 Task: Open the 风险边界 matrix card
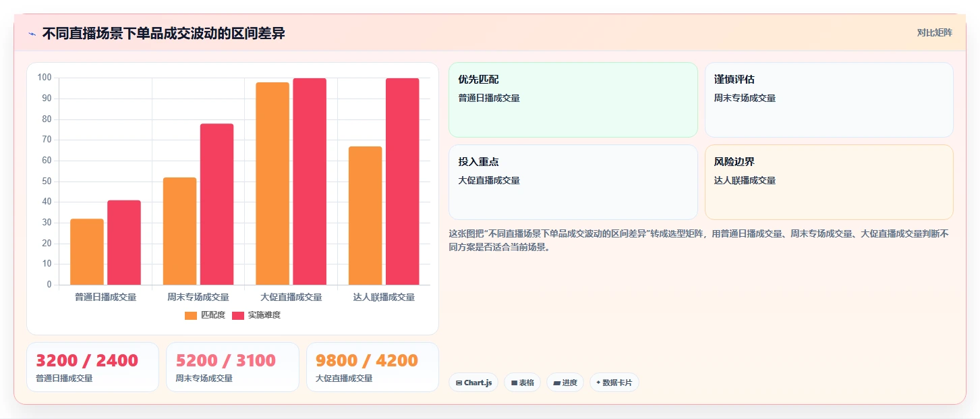coord(829,182)
